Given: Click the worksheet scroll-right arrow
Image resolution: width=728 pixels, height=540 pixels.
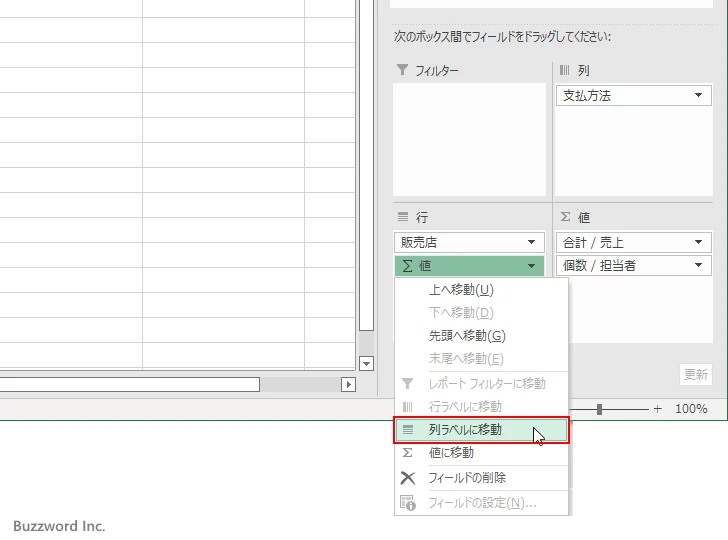Looking at the screenshot, I should [348, 384].
